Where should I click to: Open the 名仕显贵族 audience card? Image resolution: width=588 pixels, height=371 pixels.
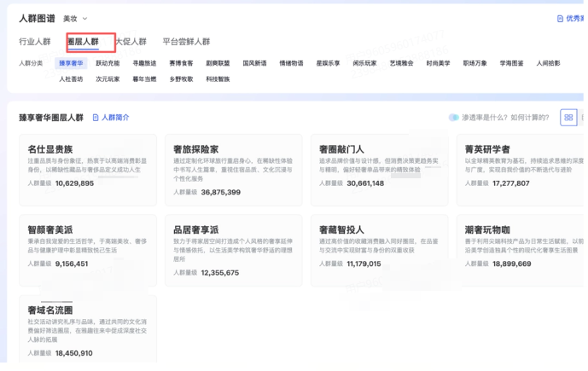tap(88, 170)
